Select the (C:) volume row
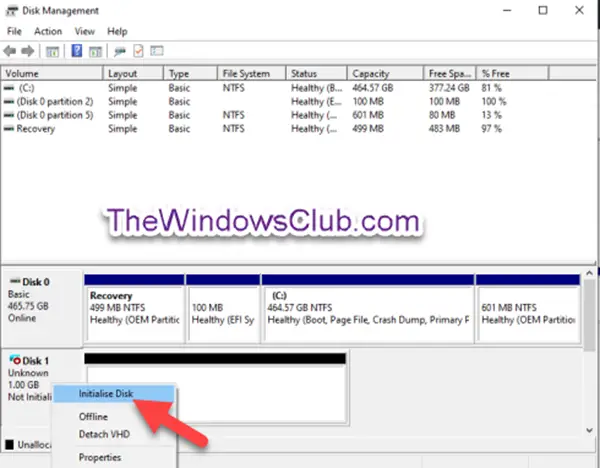The width and height of the screenshot is (600, 468). click(x=276, y=88)
